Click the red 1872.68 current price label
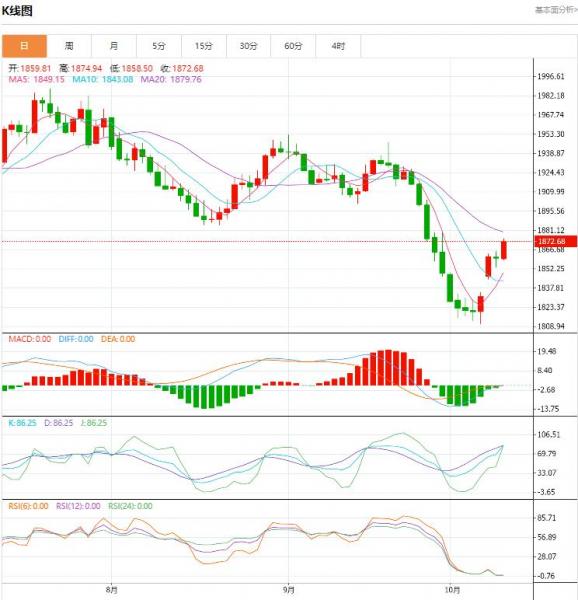Screen dimensions: 578x600 tap(555, 241)
